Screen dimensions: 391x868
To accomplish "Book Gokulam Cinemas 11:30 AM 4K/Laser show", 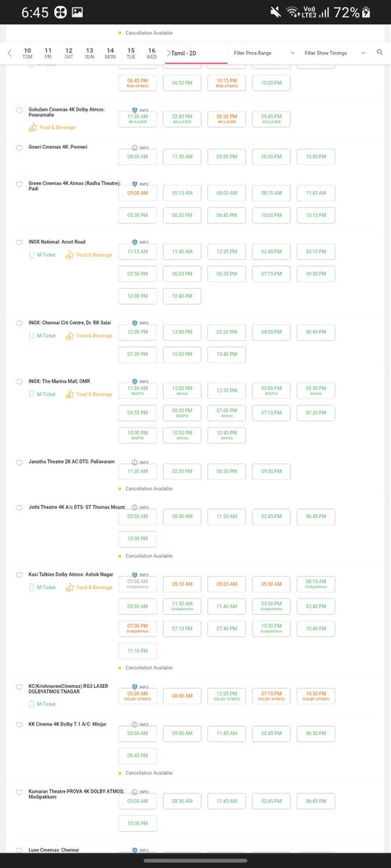I will [138, 119].
